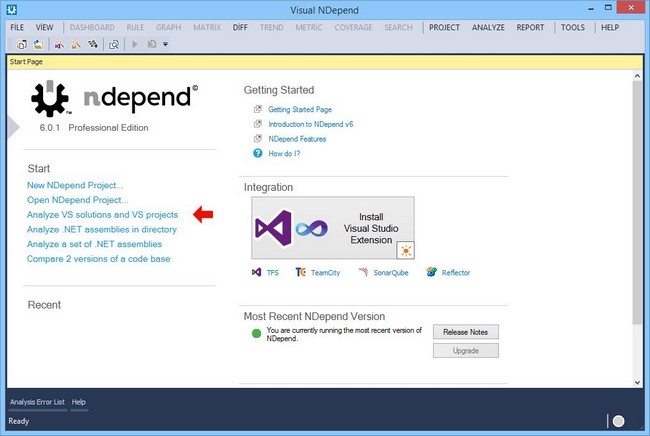Click Analyze .NET assemblies in directory

[102, 229]
